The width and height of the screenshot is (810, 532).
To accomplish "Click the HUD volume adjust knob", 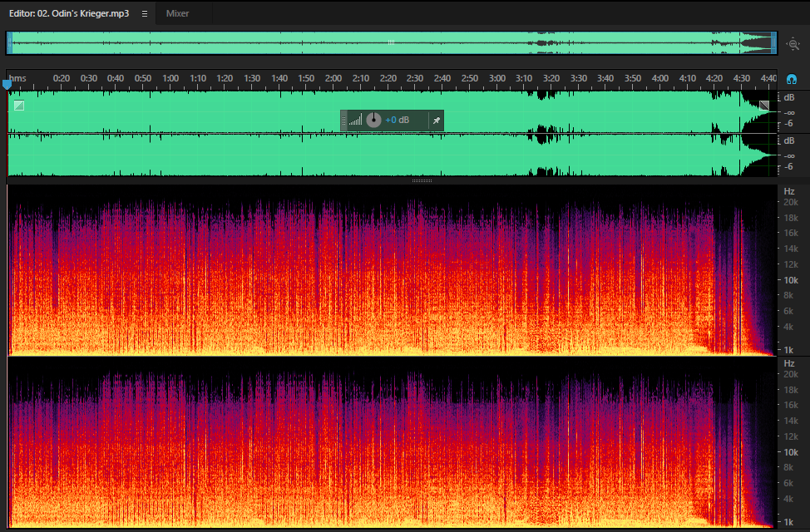I will [x=373, y=120].
